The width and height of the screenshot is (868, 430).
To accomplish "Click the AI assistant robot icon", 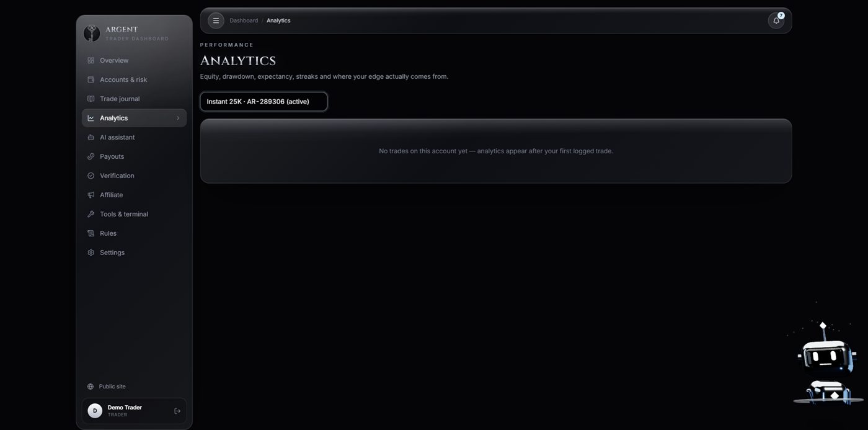I will 91,137.
